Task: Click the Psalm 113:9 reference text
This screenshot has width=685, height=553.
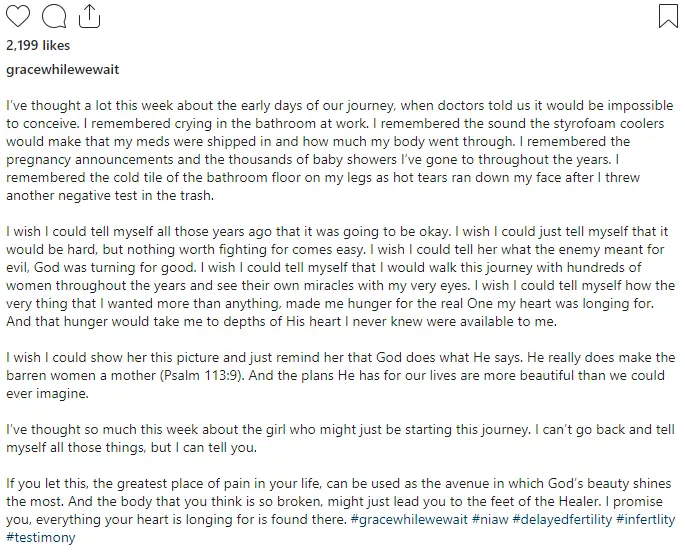Action: pos(201,376)
